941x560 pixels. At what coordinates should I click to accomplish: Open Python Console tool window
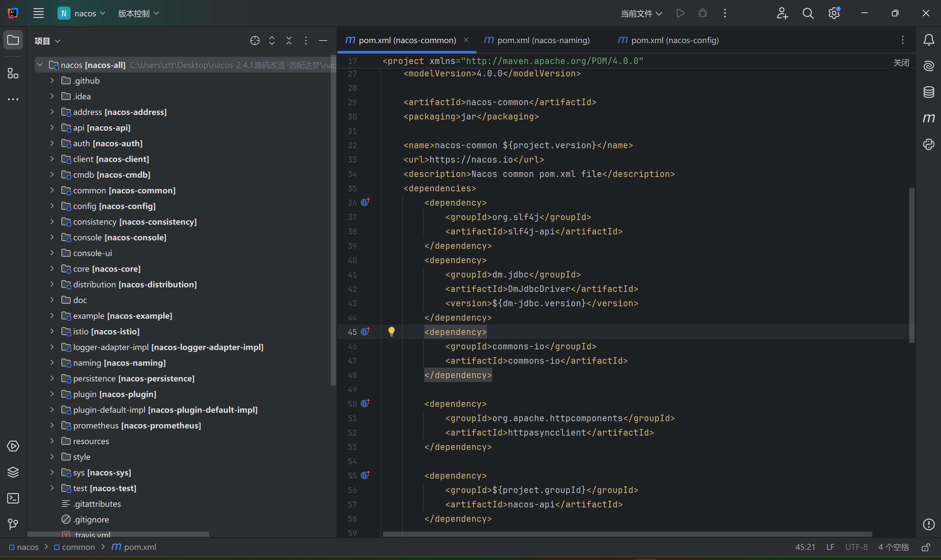[929, 144]
